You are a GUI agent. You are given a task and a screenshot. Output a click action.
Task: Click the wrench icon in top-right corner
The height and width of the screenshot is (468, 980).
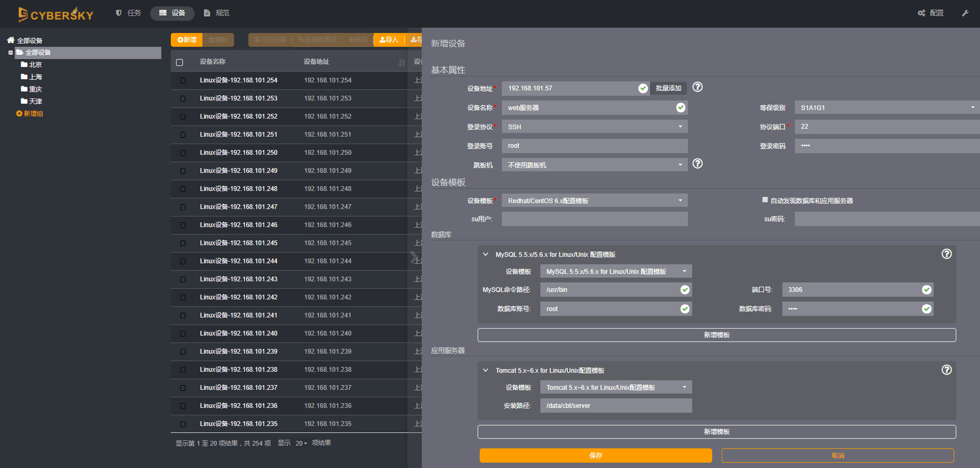[x=965, y=13]
